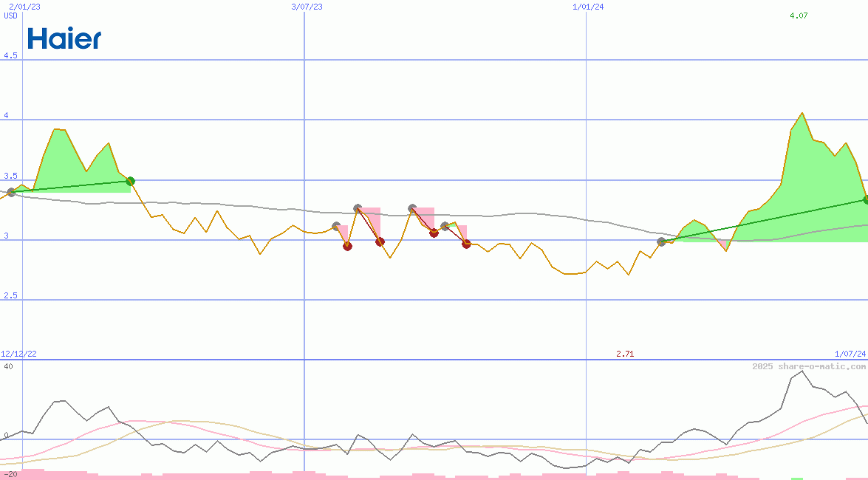
Task: Click the leftmost red trade marker
Action: pos(347,246)
